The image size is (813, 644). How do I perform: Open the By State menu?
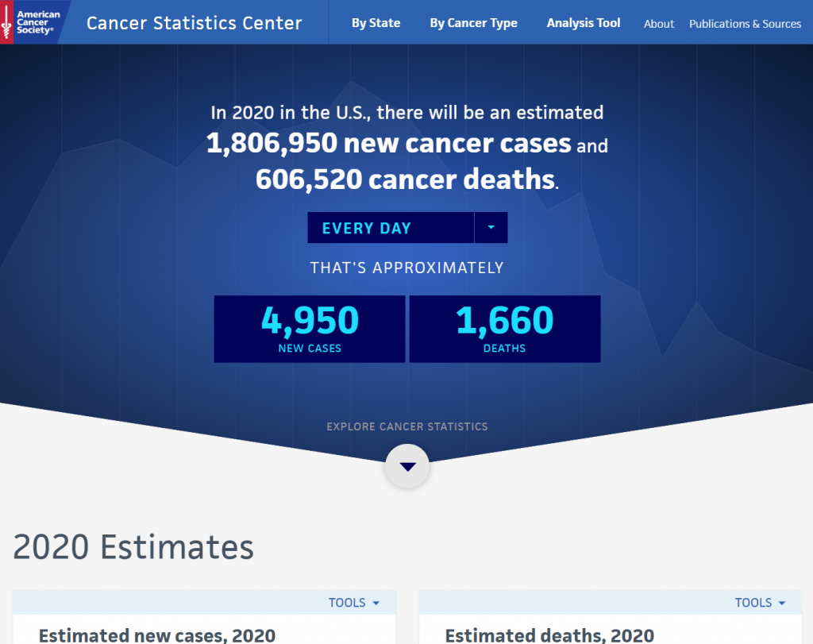point(376,23)
